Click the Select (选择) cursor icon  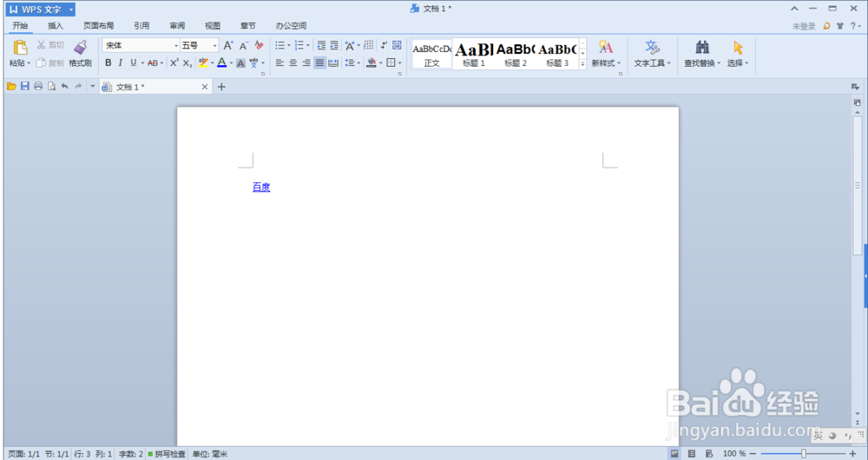[x=737, y=47]
